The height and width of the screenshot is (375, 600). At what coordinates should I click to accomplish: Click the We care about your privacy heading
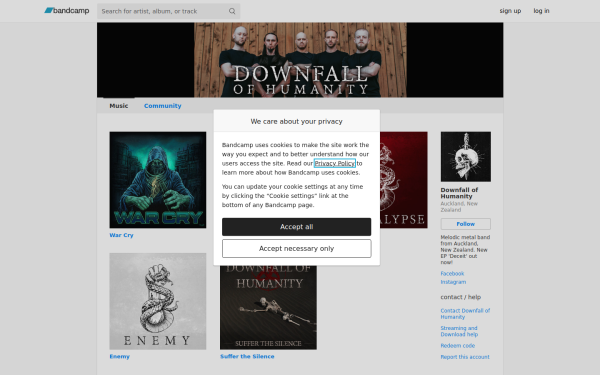click(x=297, y=121)
